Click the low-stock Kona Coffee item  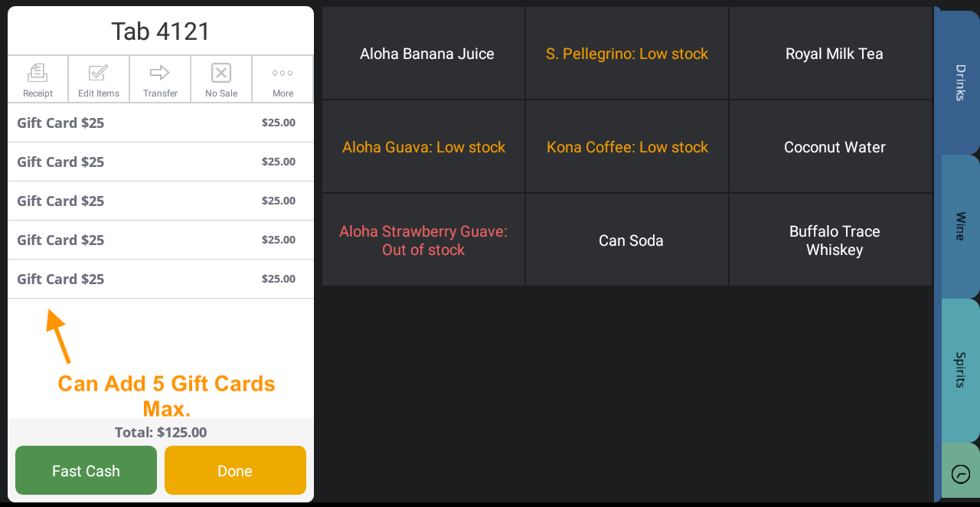click(x=627, y=146)
